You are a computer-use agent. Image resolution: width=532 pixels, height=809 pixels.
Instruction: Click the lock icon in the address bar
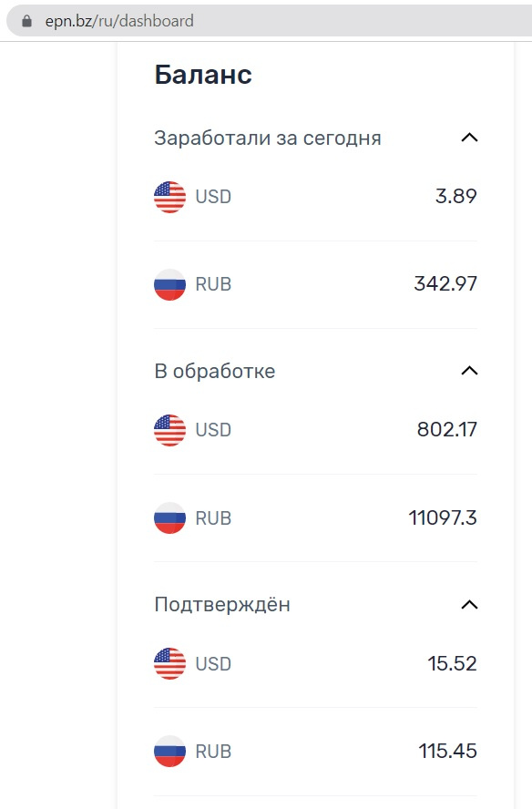tap(26, 21)
